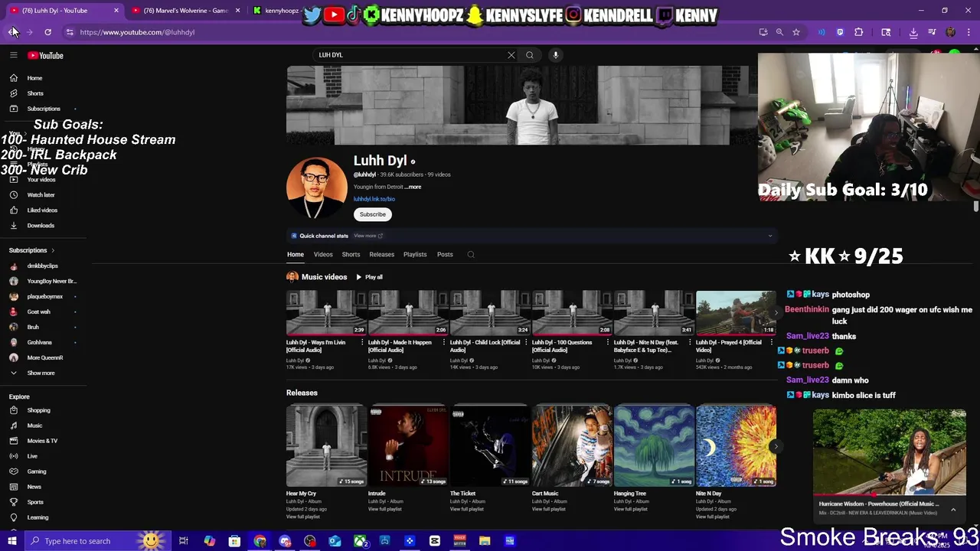Click the YouTube logo

click(x=45, y=55)
